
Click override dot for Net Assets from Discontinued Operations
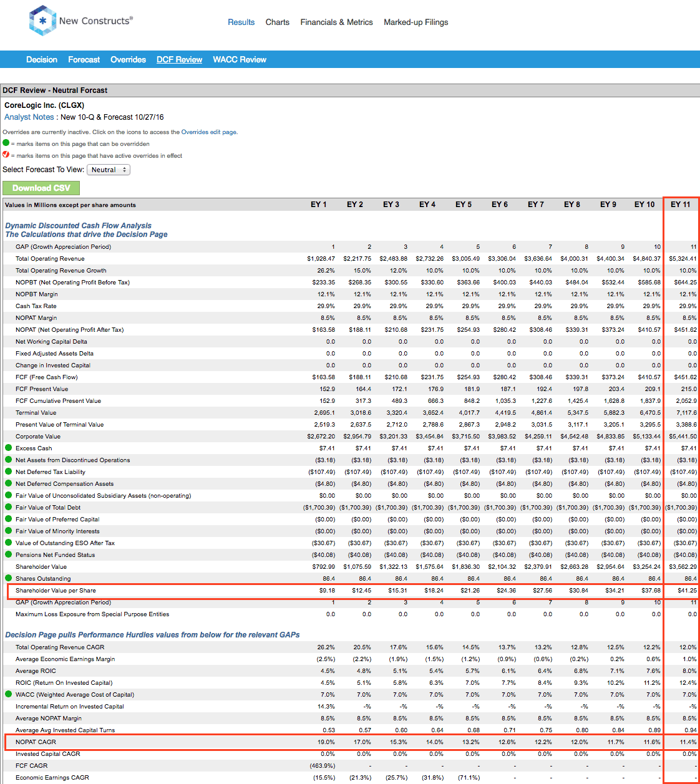pos(8,460)
